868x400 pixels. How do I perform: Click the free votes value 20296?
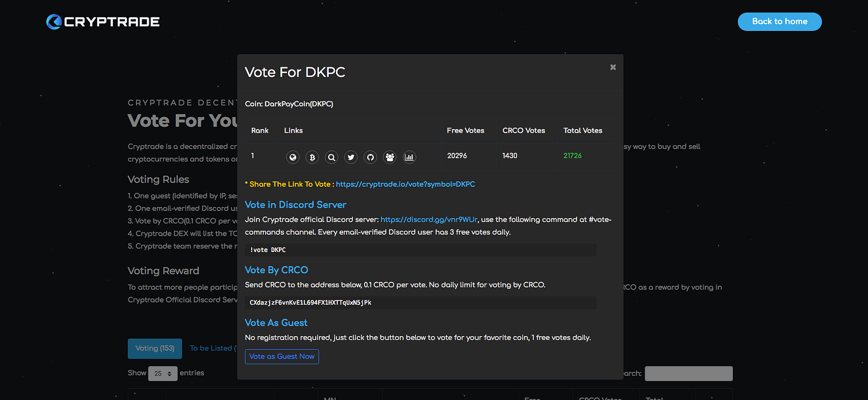tap(457, 156)
